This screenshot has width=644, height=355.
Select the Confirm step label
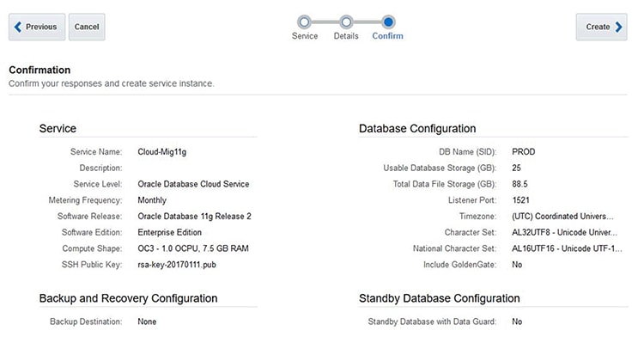(x=387, y=37)
